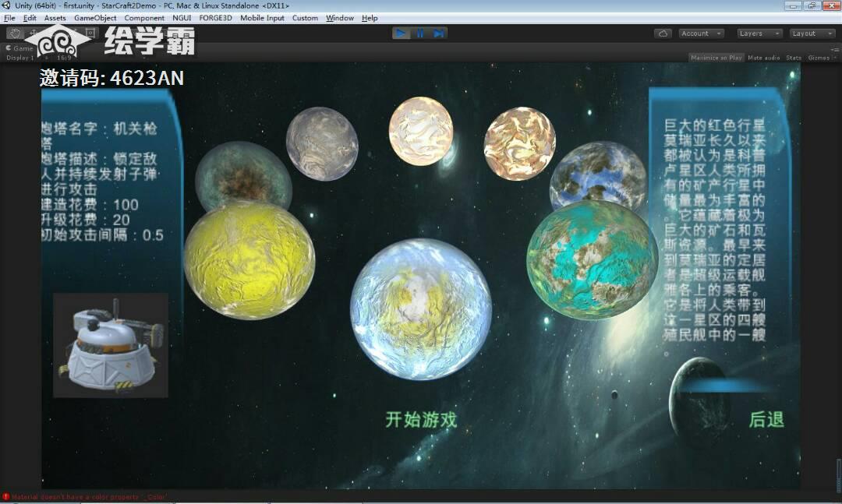The image size is (842, 504).
Task: Click the 初始攻击间隔：0.5 text line
Action: pos(102,234)
